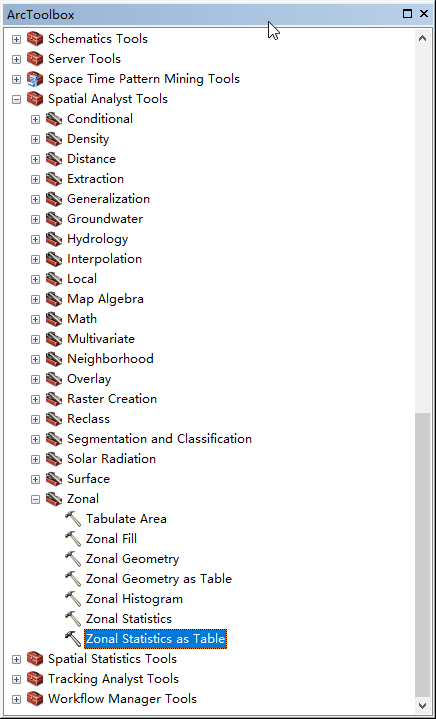This screenshot has height=719, width=436.
Task: Select Zonal Geometry as Table tool
Action: pos(159,579)
